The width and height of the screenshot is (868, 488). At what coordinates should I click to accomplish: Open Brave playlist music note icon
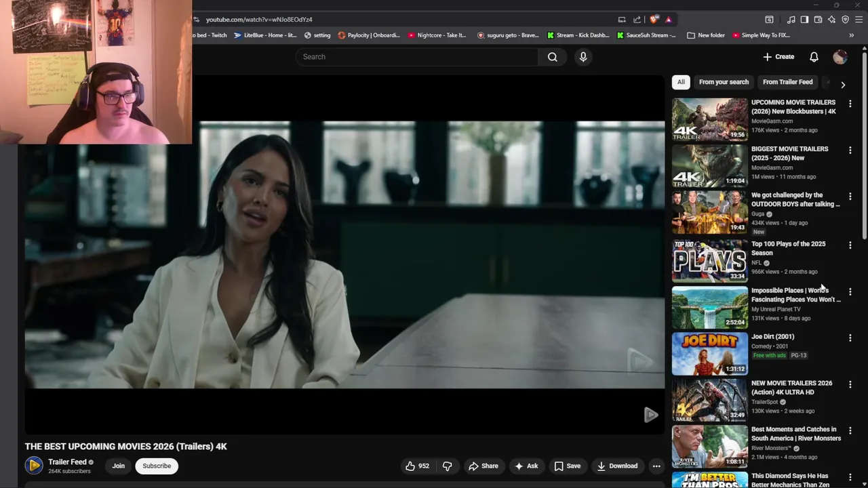pyautogui.click(x=791, y=20)
